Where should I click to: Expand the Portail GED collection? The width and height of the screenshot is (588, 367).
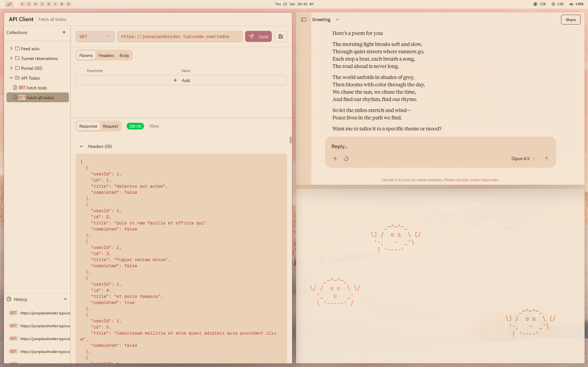[x=11, y=68]
